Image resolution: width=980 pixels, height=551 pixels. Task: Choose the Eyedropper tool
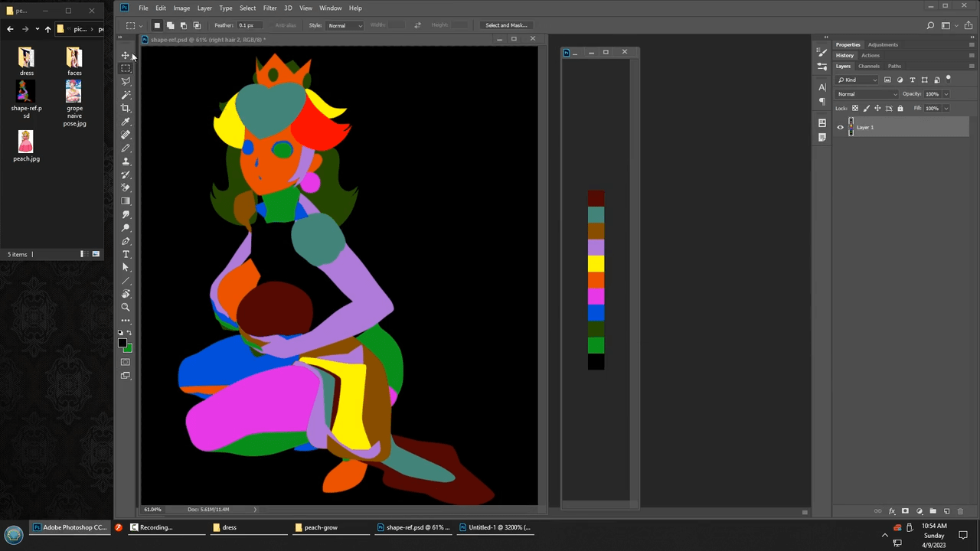(126, 122)
